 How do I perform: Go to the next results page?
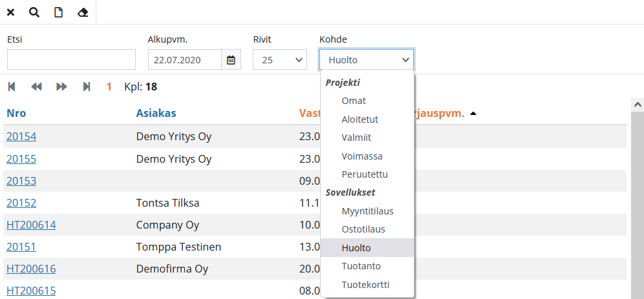(61, 87)
